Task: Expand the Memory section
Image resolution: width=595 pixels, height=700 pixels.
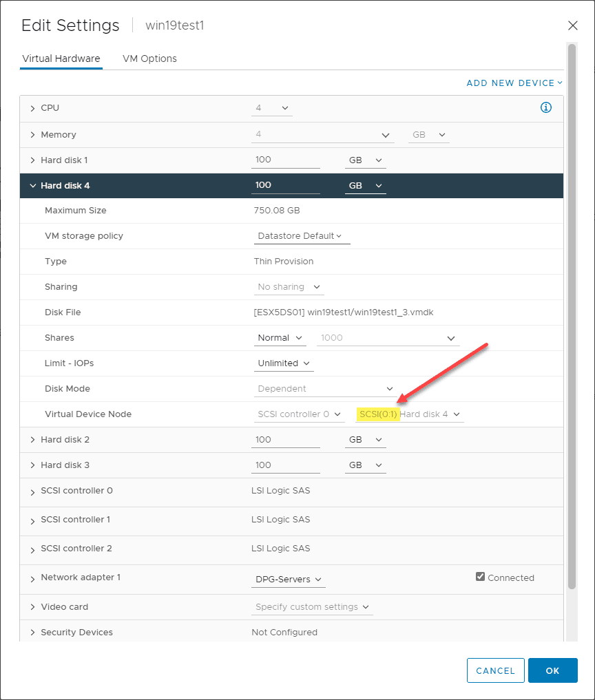Action: click(x=32, y=135)
